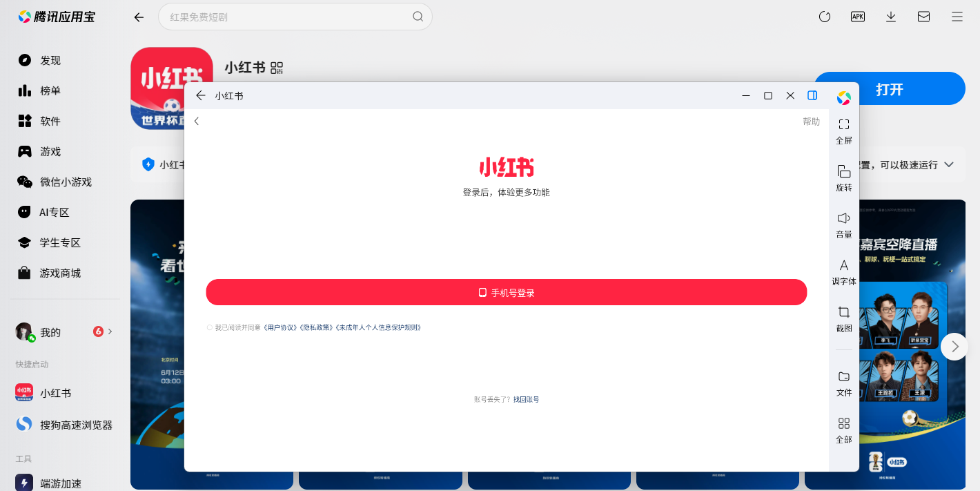Open 《用户协议》 link
The height and width of the screenshot is (491, 980).
[280, 327]
